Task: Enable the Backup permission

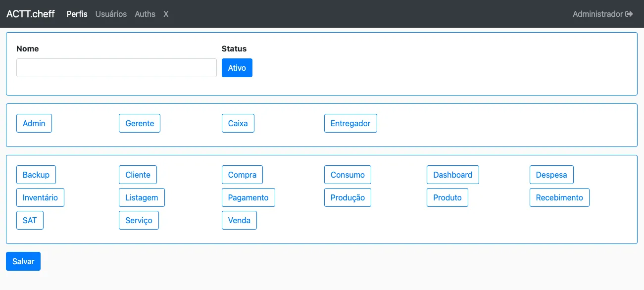Action: click(x=36, y=175)
